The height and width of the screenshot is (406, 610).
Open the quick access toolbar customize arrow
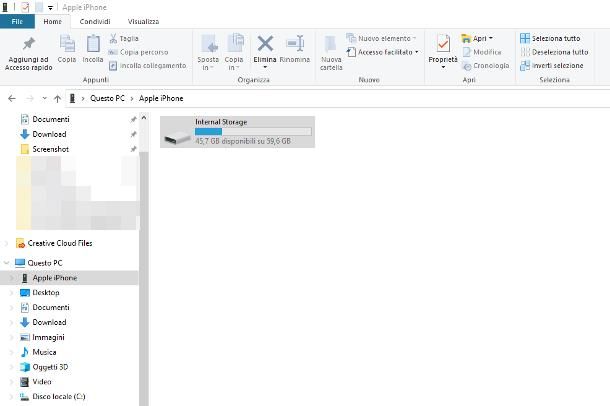[x=50, y=7]
